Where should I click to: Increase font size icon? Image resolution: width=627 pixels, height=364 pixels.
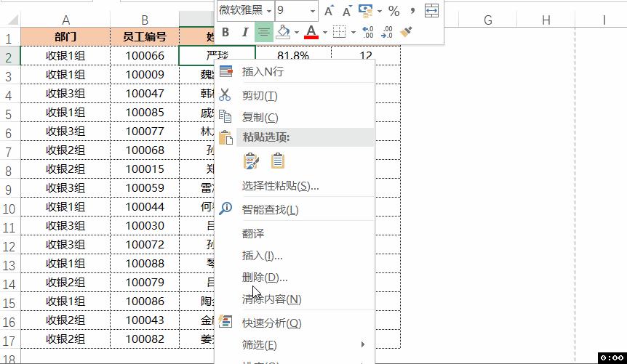(329, 11)
